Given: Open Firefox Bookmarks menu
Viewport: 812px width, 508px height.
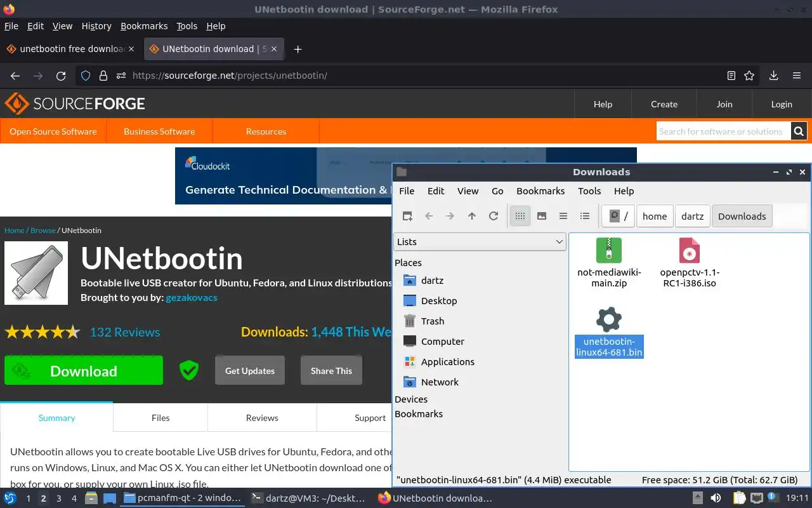Looking at the screenshot, I should coord(144,26).
